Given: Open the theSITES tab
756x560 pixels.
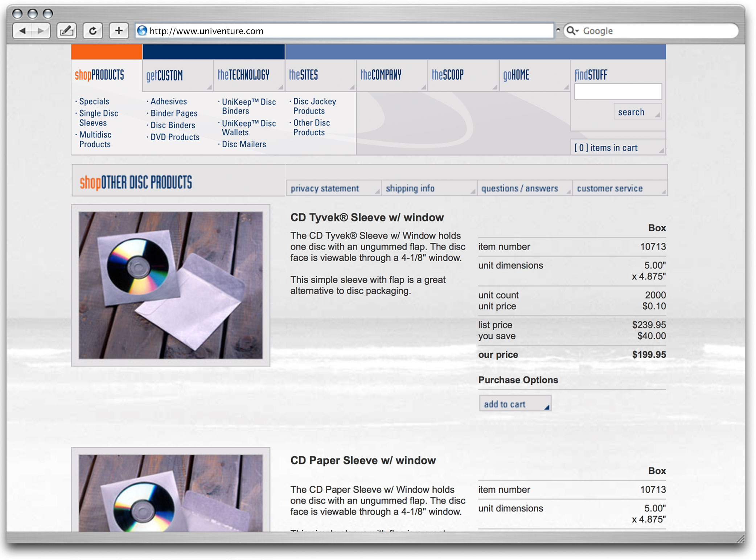Looking at the screenshot, I should coord(321,75).
